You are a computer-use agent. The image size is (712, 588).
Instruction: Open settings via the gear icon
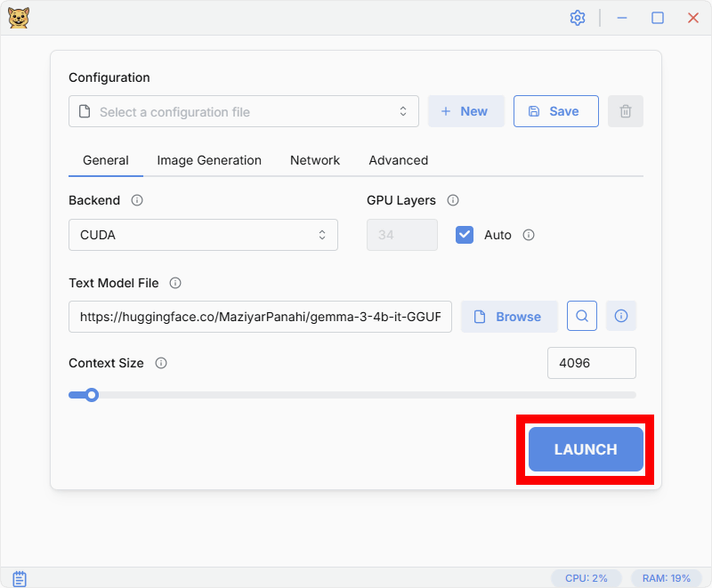578,18
